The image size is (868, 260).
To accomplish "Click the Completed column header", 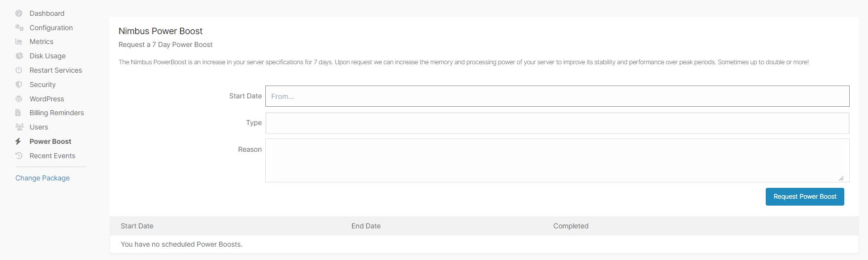I will pyautogui.click(x=571, y=226).
